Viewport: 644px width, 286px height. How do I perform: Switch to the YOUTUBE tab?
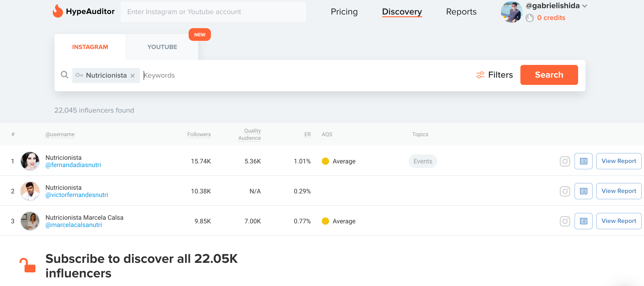pyautogui.click(x=162, y=47)
